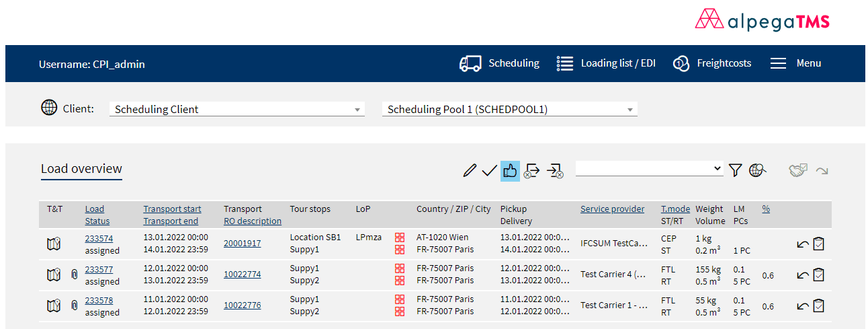Open the Scheduling Pool 1 dropdown
The height and width of the screenshot is (329, 868).
pos(509,110)
